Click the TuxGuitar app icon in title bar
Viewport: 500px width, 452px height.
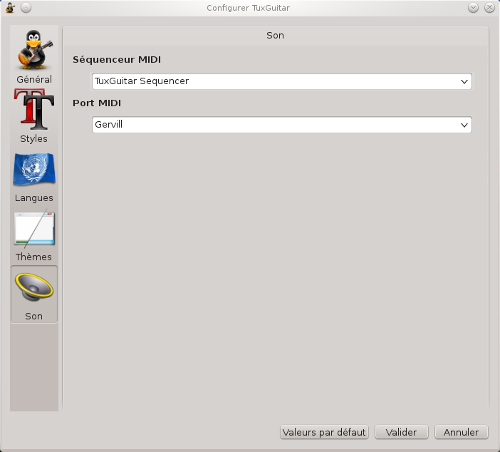[x=10, y=8]
